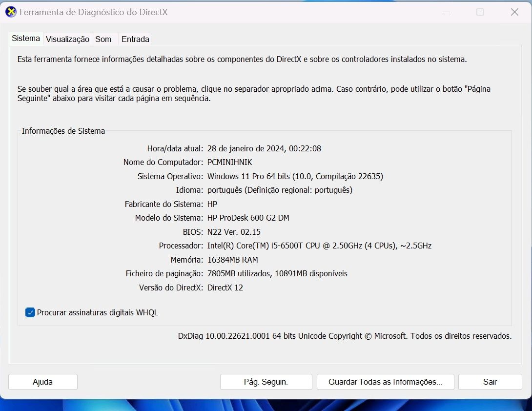Viewport: 532px width, 411px height.
Task: Click the Hora/data atual label
Action: pos(175,148)
